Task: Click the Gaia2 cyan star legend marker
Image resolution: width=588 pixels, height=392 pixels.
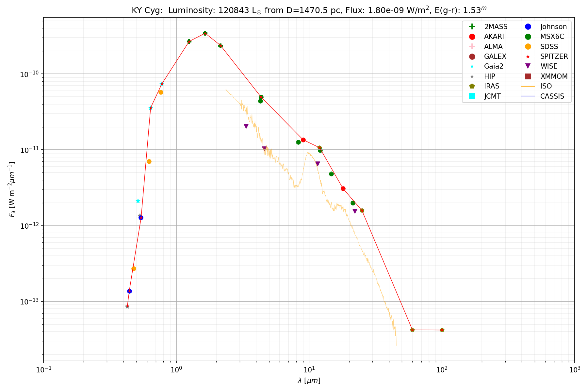Action: click(472, 66)
